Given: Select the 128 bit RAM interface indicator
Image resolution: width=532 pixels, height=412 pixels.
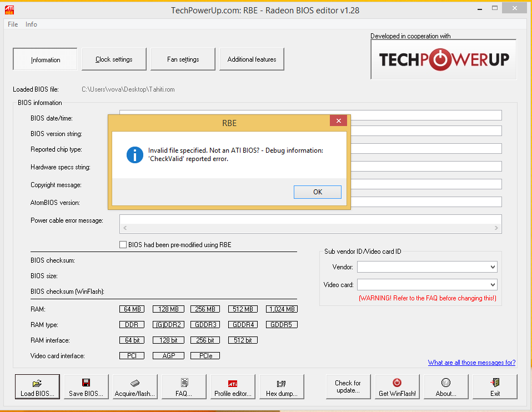Looking at the screenshot, I should coord(169,340).
